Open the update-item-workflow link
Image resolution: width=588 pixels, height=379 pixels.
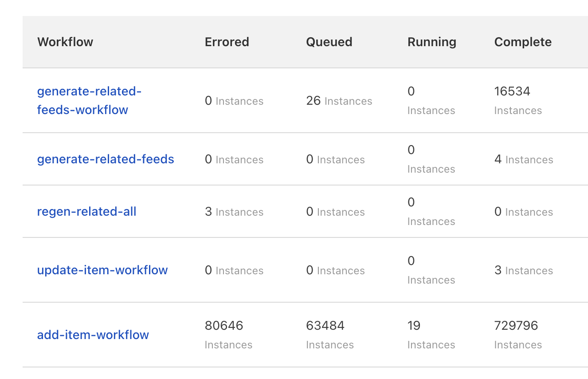point(102,270)
